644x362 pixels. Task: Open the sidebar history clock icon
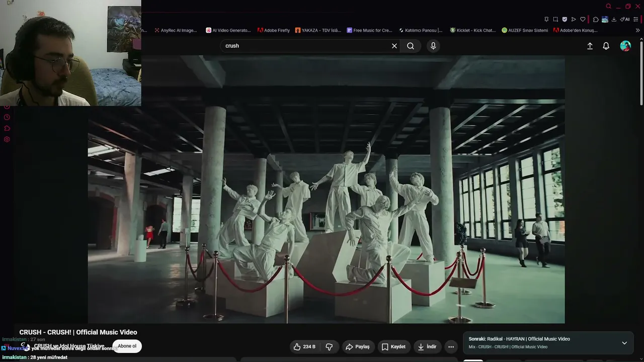point(7,117)
